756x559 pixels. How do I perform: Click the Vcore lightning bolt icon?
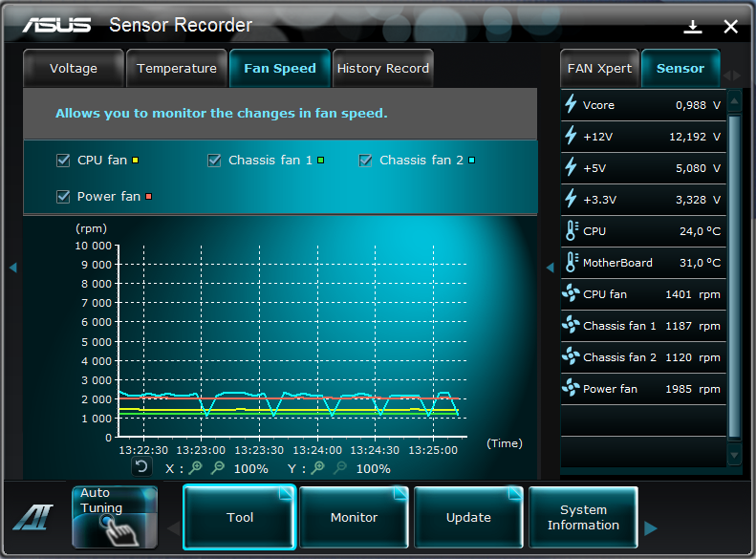[571, 103]
